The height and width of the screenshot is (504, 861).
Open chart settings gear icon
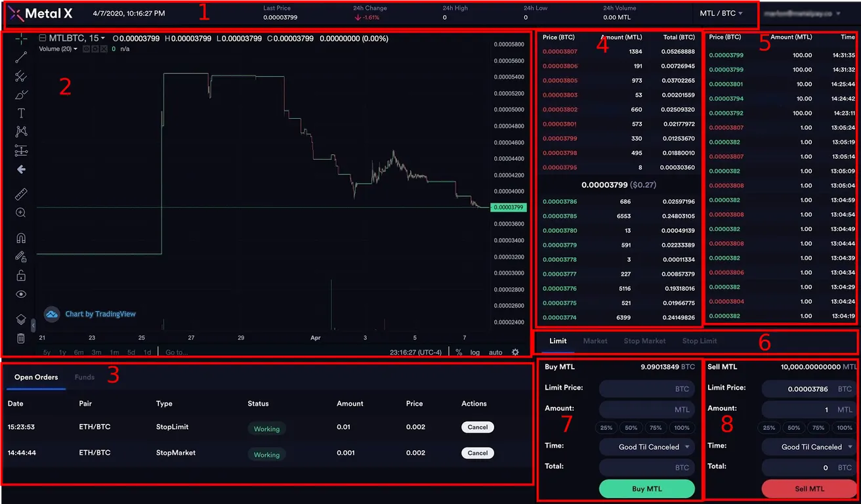tap(515, 352)
